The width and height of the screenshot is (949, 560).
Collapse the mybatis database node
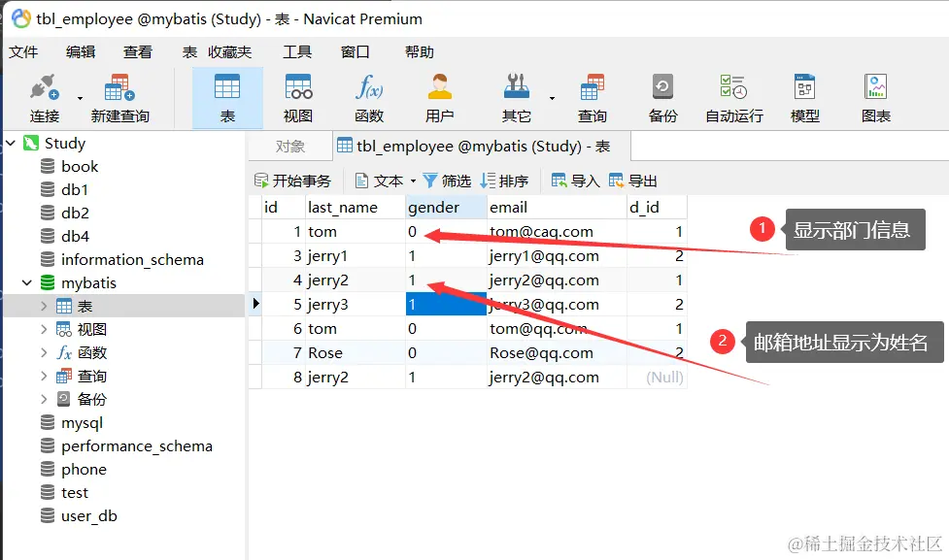point(26,283)
